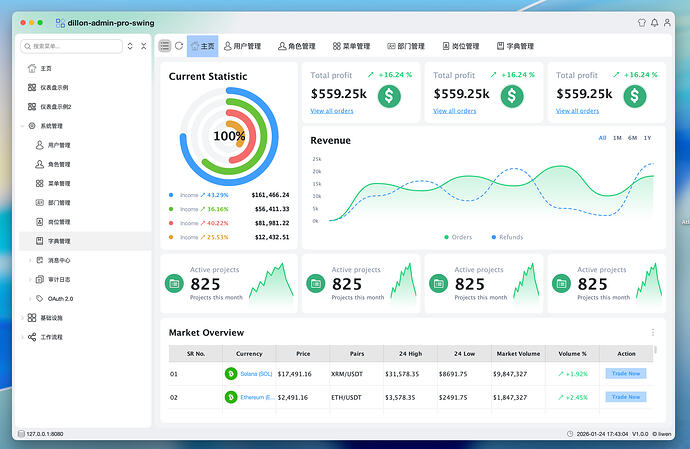Click the message icon for 消息中心
This screenshot has width=690, height=449.
[40, 260]
